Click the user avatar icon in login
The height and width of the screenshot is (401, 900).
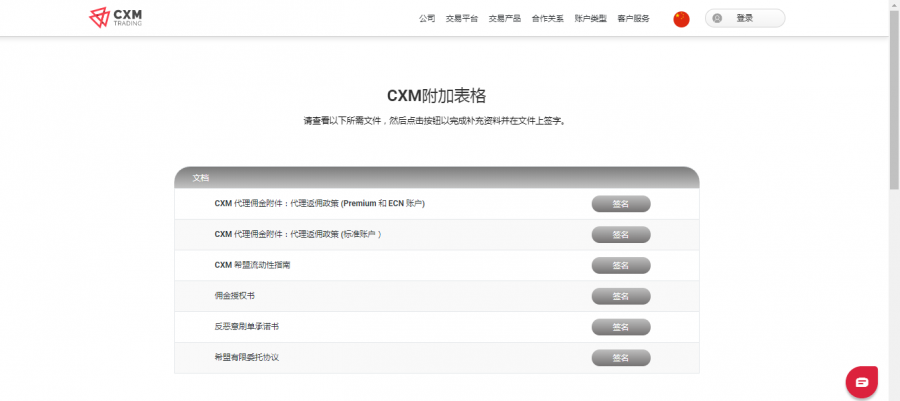pyautogui.click(x=717, y=18)
